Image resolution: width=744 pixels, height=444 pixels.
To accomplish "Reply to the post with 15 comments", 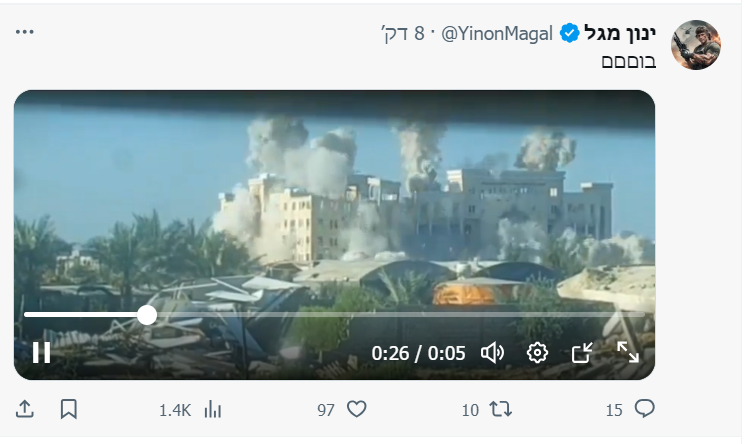I will (645, 409).
